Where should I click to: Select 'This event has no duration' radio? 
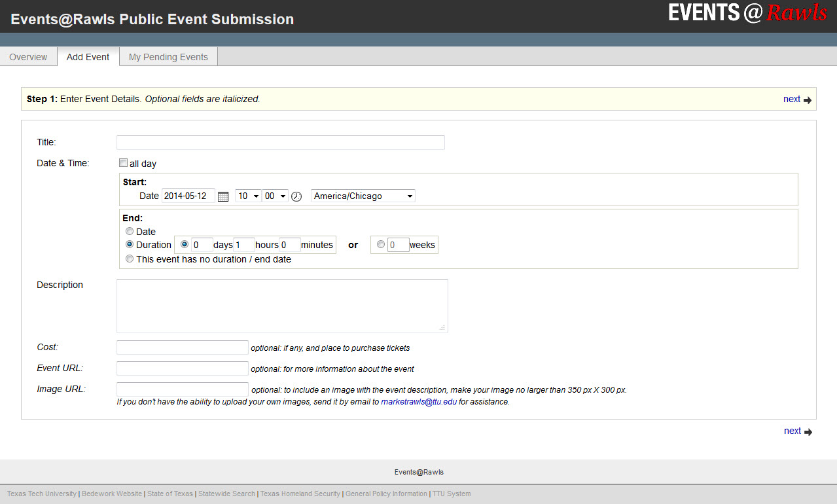coord(130,259)
